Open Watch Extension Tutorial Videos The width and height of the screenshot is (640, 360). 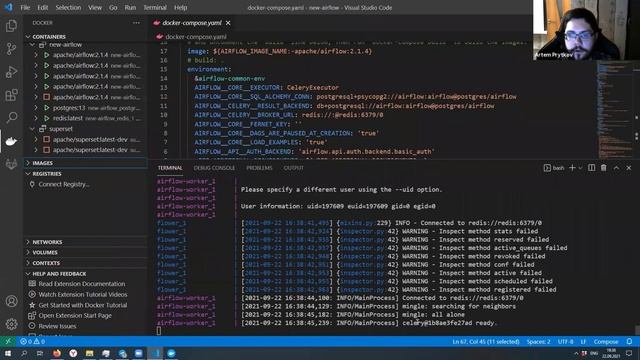coord(83,294)
